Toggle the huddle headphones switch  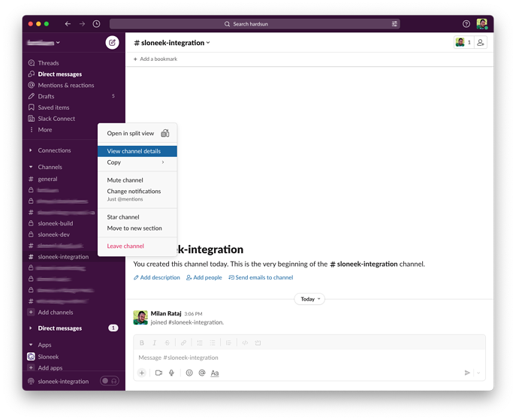[110, 381]
